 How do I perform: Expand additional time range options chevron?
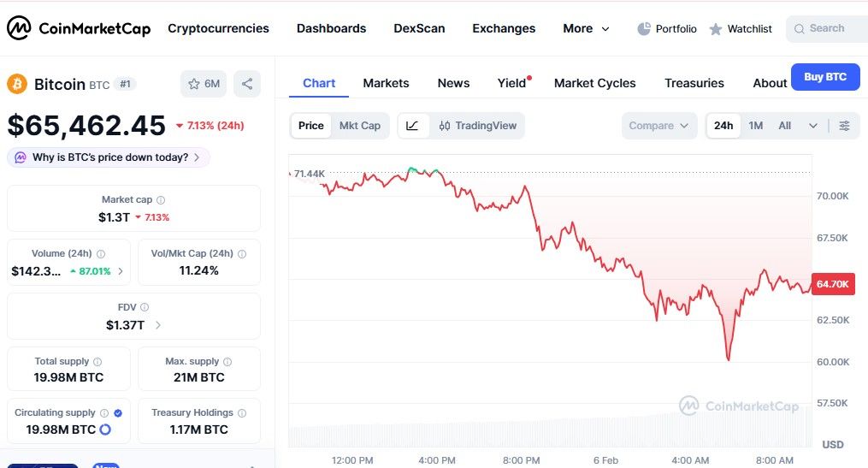click(812, 126)
